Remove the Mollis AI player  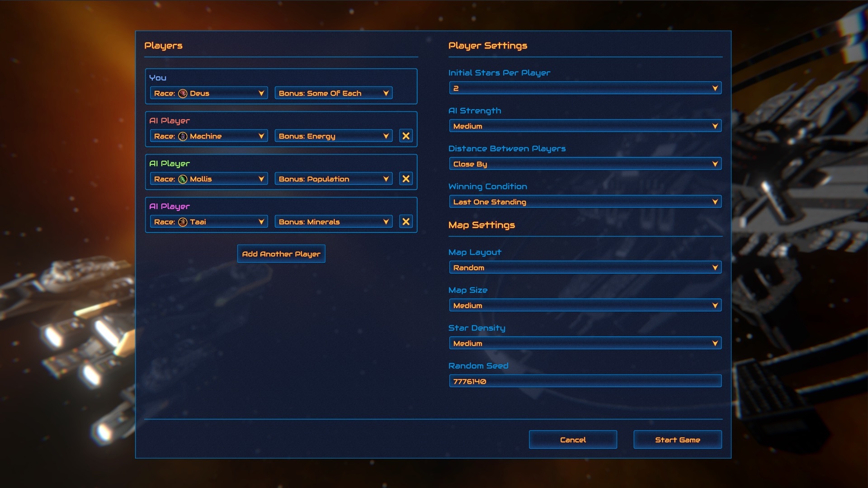406,179
